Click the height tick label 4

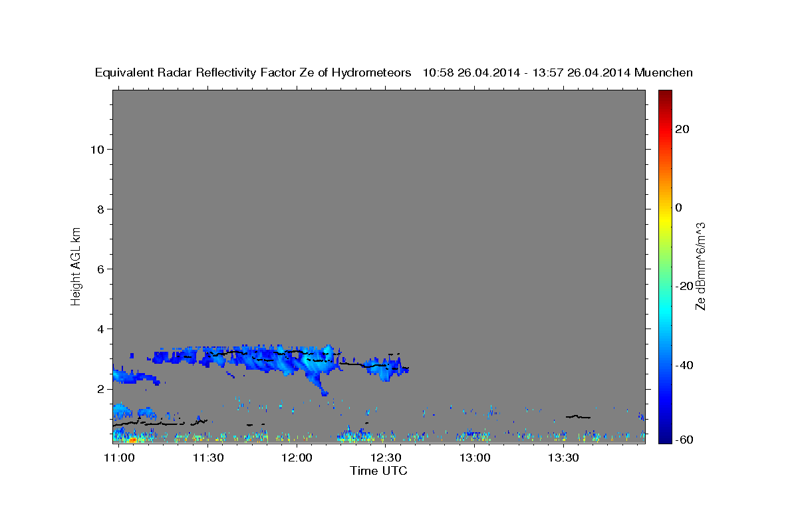(x=101, y=329)
